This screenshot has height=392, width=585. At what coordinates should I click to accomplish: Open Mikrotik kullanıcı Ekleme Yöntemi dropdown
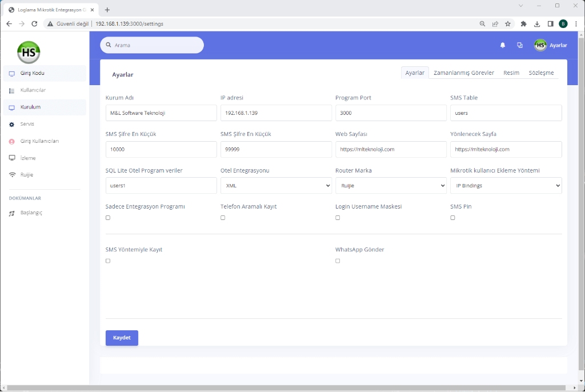point(506,186)
